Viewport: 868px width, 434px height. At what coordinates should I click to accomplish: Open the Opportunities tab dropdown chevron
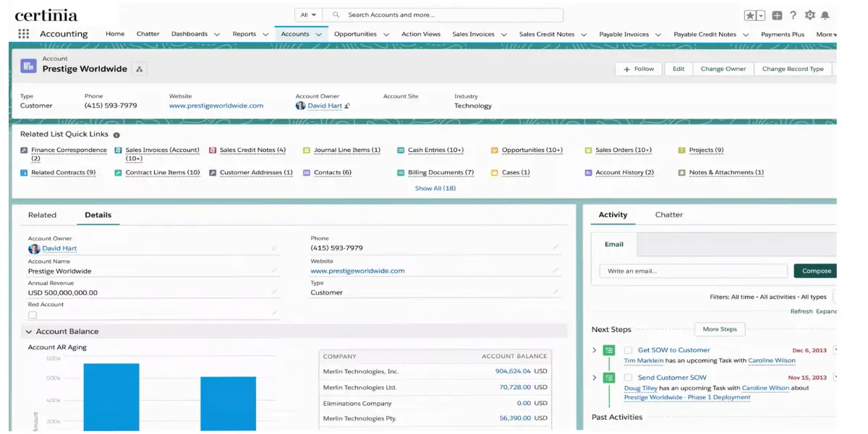(386, 34)
